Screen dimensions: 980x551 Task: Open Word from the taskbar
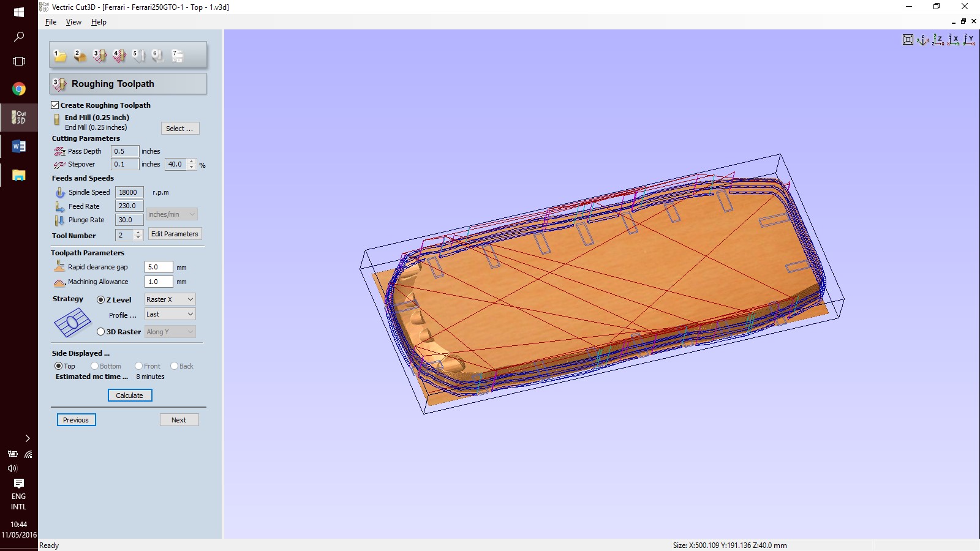pos(19,146)
